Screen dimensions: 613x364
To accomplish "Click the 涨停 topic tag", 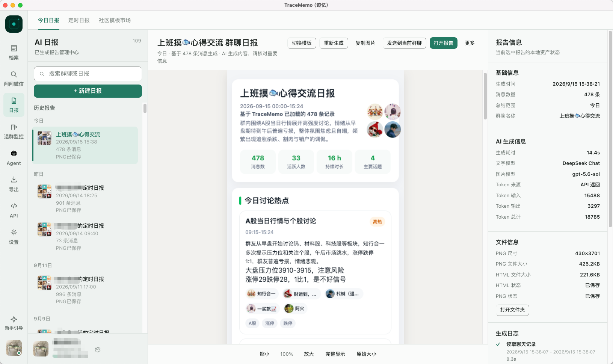I will tap(270, 323).
